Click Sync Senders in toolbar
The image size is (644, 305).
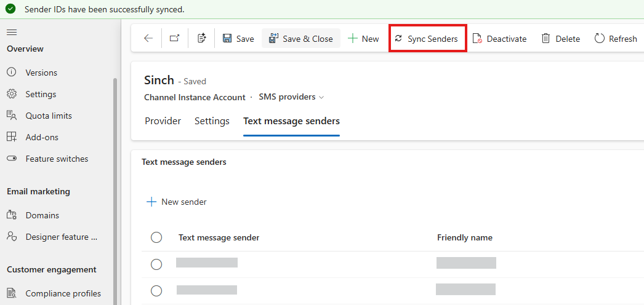[x=427, y=39]
